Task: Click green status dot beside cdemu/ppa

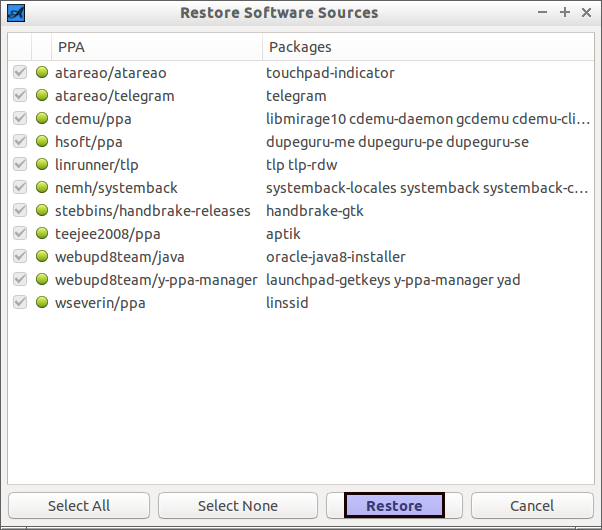Action: pos(42,118)
